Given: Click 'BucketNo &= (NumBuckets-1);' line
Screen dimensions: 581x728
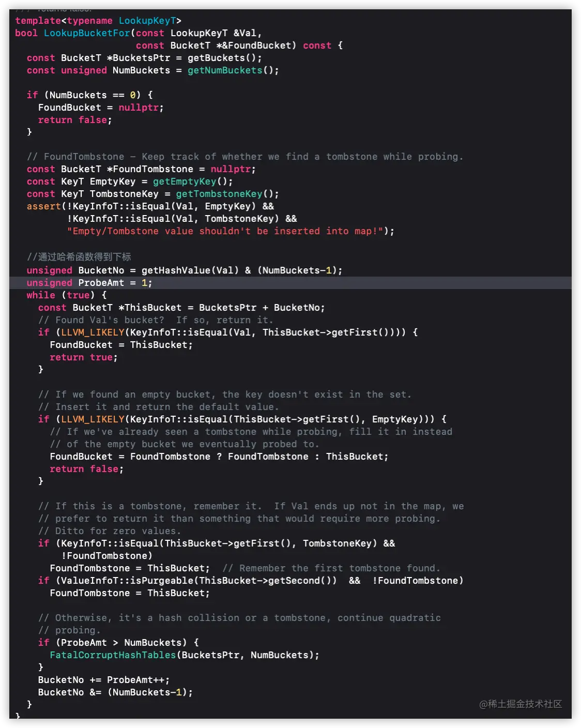Looking at the screenshot, I should (115, 692).
